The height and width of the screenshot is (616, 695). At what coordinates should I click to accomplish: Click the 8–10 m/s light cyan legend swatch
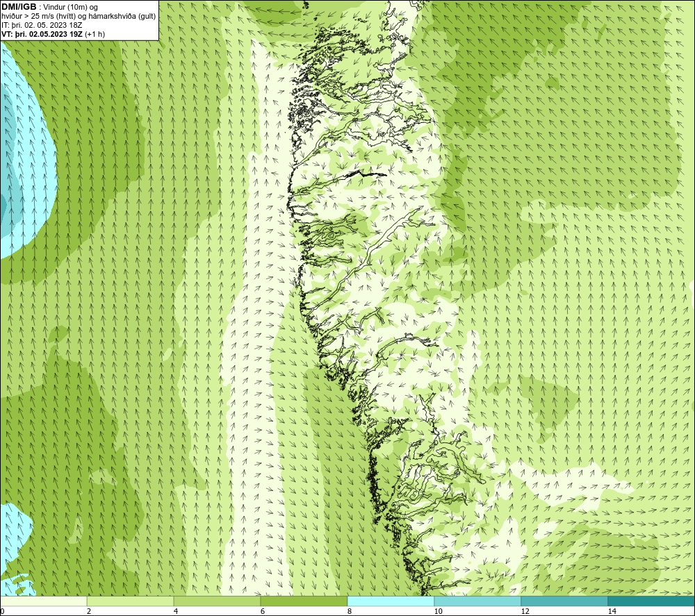[x=391, y=601]
